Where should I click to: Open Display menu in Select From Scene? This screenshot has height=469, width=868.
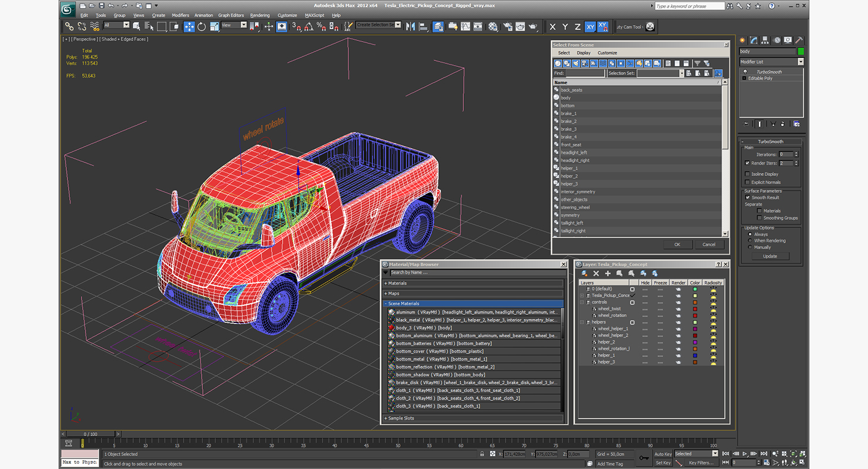(584, 53)
